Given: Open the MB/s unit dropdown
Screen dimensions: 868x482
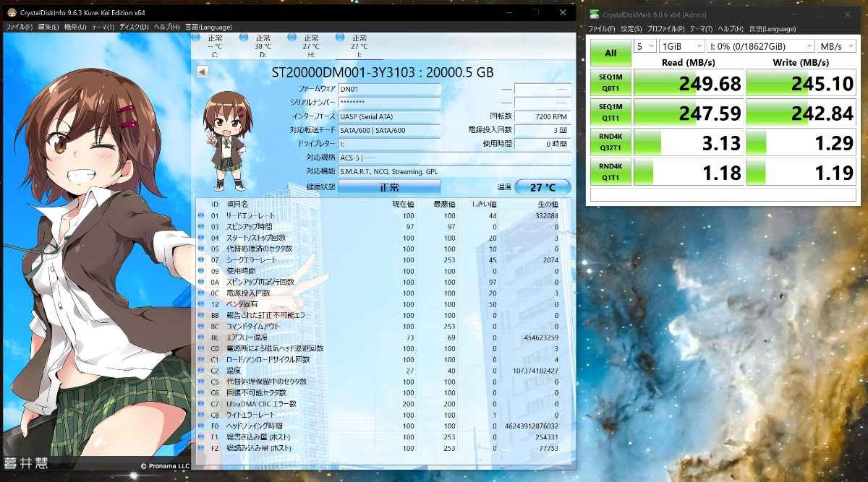Looking at the screenshot, I should (x=835, y=46).
